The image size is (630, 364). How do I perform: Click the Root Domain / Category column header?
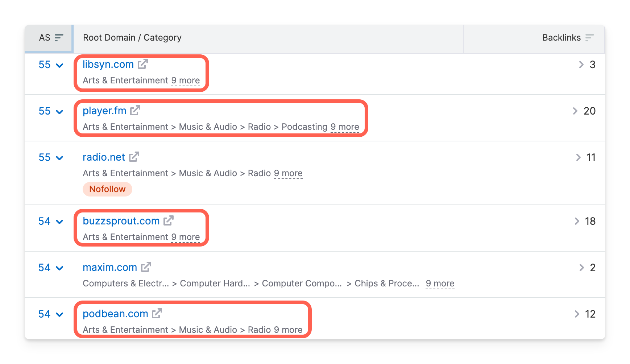tap(132, 37)
